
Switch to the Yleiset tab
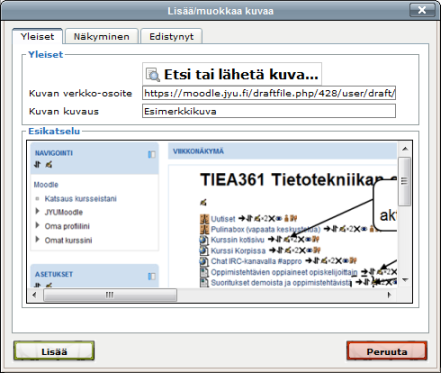tap(37, 36)
